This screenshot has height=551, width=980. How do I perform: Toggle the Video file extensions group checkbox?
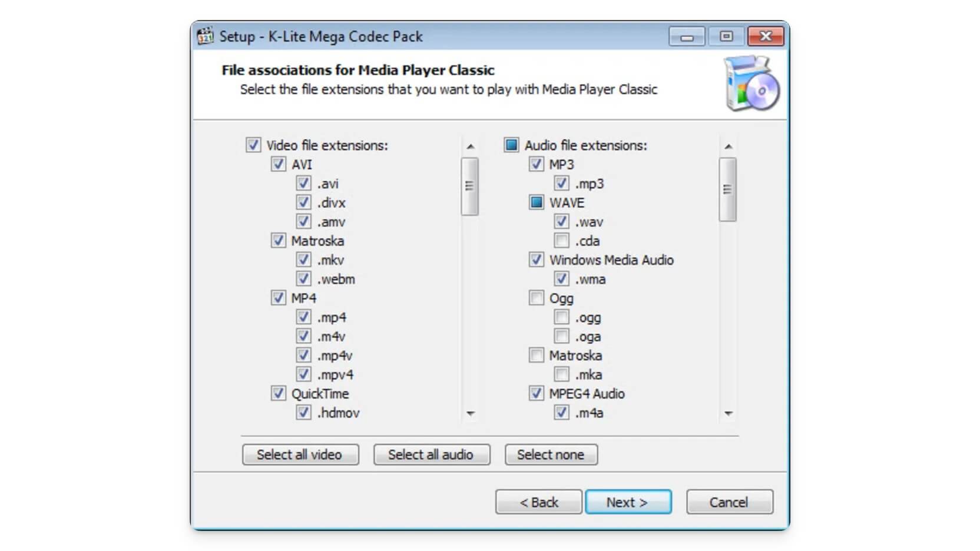[x=253, y=145]
